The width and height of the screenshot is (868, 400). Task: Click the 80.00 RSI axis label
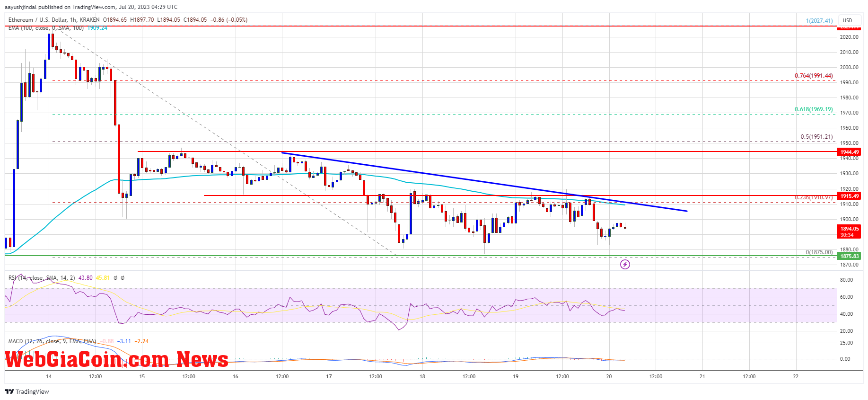pos(846,280)
